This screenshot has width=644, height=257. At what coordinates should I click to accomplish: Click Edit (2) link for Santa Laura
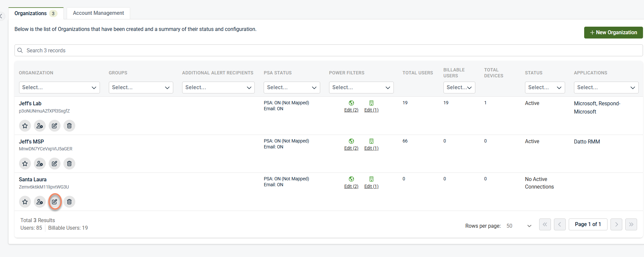[x=351, y=186]
